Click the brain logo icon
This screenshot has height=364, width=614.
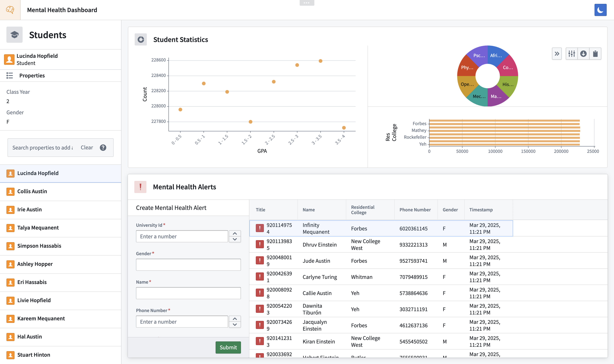[10, 10]
